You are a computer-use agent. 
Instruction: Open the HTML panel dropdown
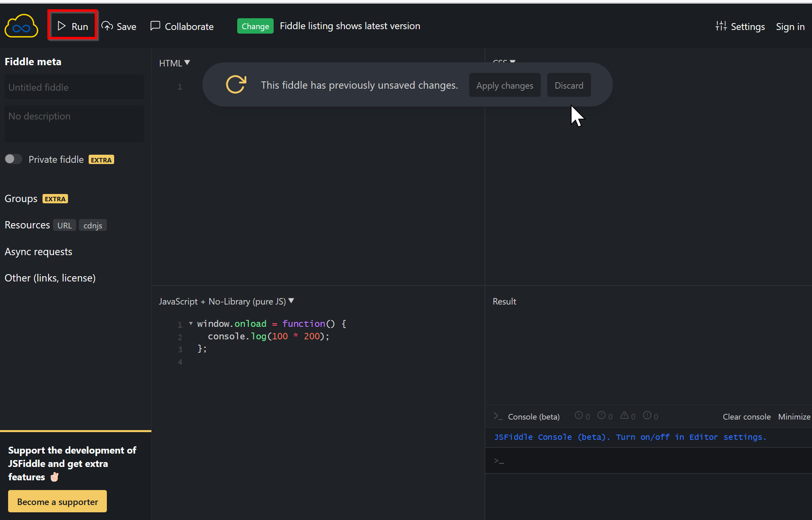tap(174, 63)
